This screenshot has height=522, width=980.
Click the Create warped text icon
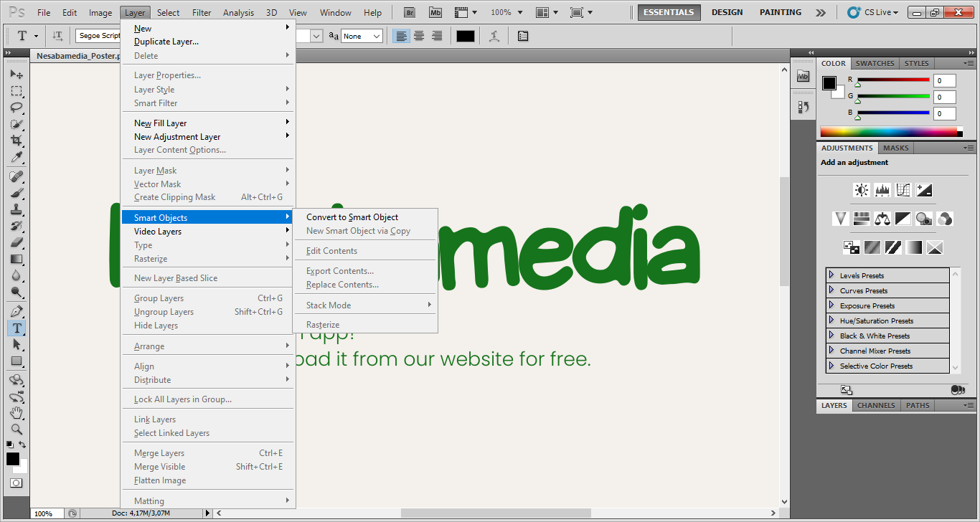click(494, 36)
